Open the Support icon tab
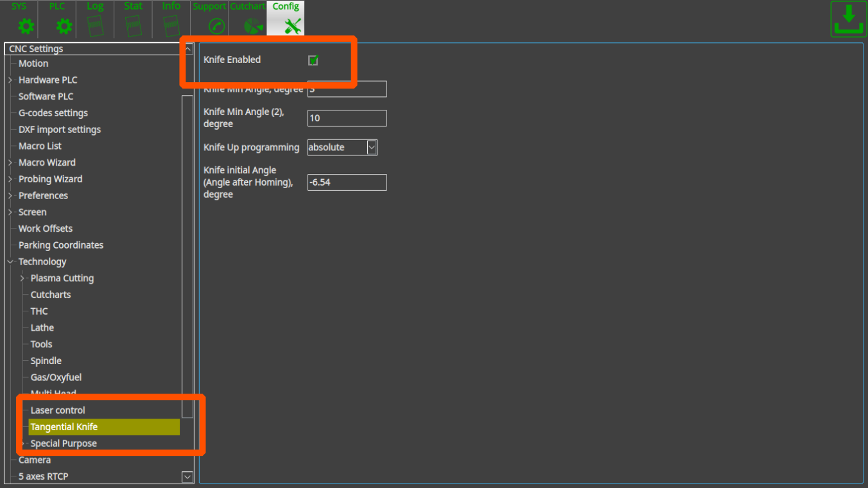 pyautogui.click(x=209, y=19)
